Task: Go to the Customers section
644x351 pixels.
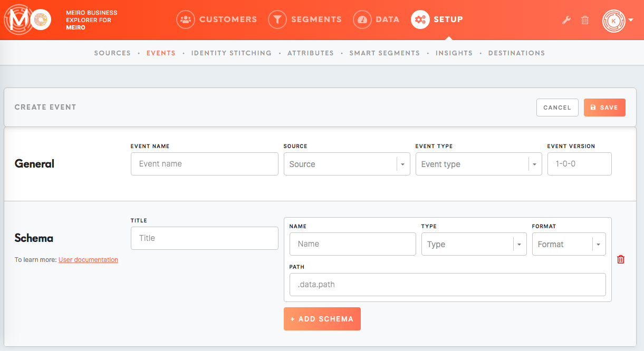Action: (228, 19)
